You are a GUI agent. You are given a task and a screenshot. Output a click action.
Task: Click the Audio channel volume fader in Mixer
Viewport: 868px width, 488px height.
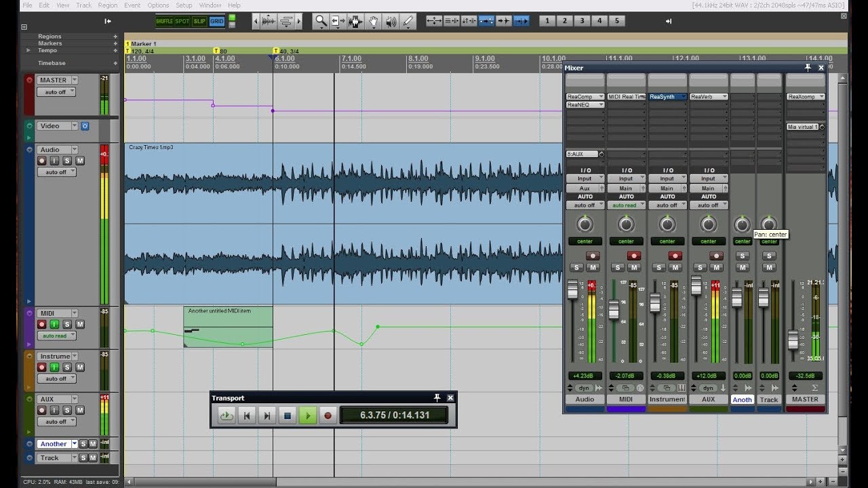(572, 289)
